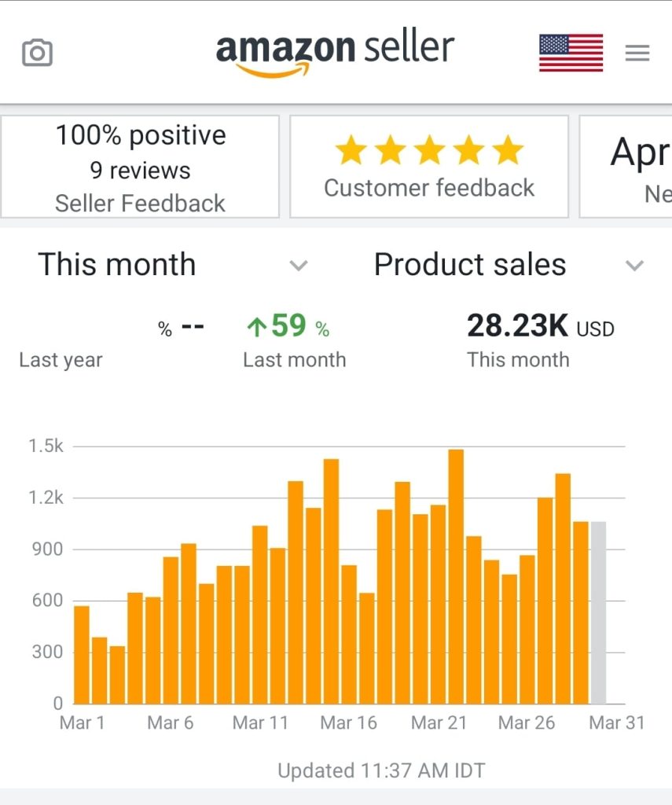The image size is (672, 805).
Task: Tap the 100% positive rating text
Action: [140, 135]
